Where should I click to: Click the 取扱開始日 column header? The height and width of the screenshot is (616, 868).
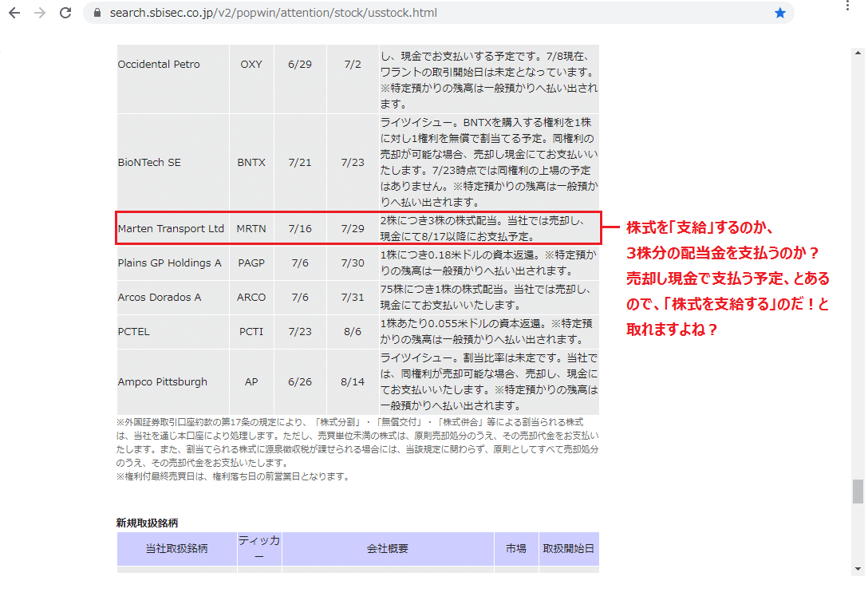coord(569,548)
